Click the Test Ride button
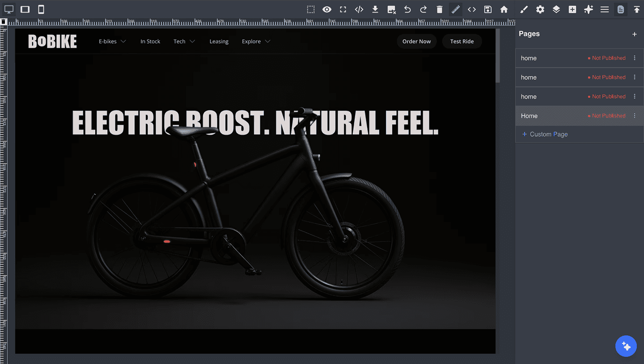 pyautogui.click(x=462, y=41)
